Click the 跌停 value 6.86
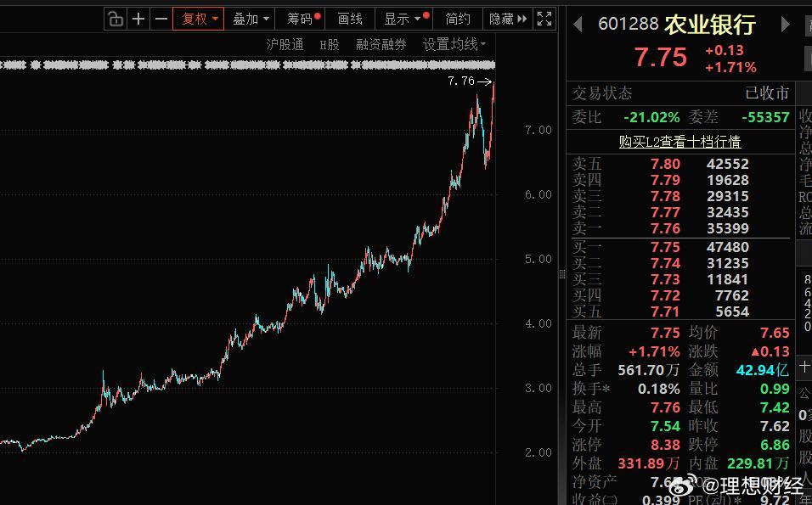 (x=775, y=445)
